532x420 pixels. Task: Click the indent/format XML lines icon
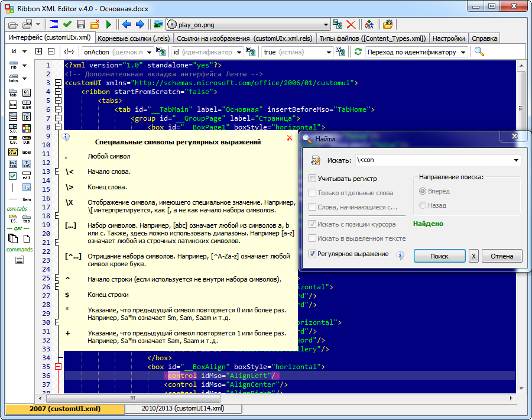click(54, 24)
